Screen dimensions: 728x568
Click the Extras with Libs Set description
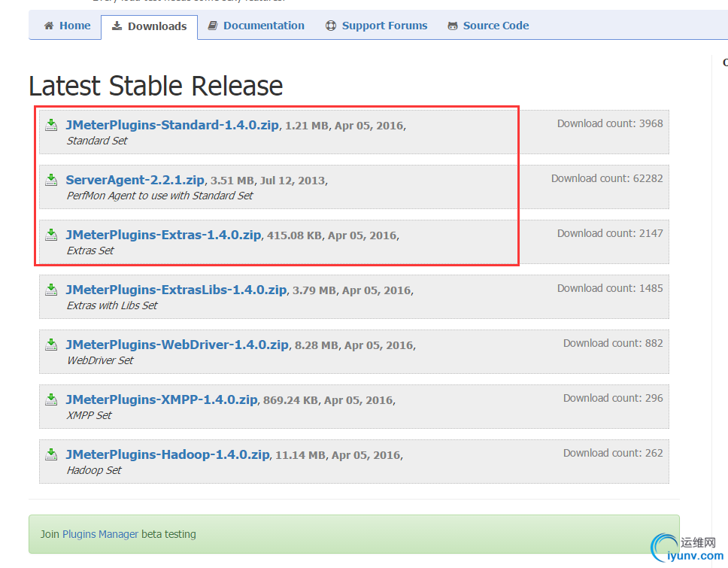112,305
